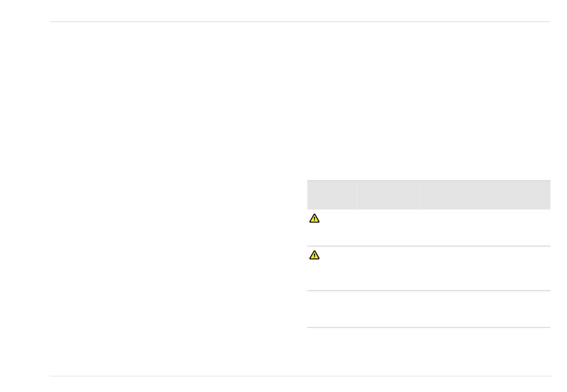Select the widest gray table header cell
This screenshot has height=392, width=567.
[486, 195]
